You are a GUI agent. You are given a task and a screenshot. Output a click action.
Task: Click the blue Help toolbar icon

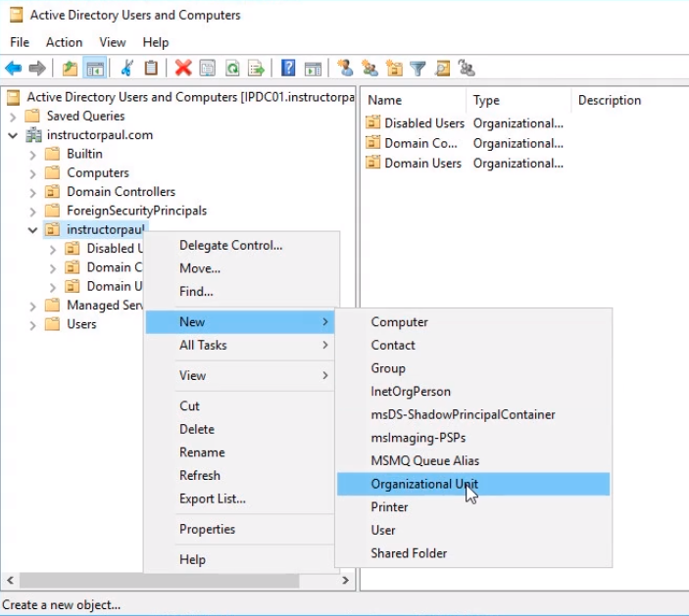tap(288, 68)
